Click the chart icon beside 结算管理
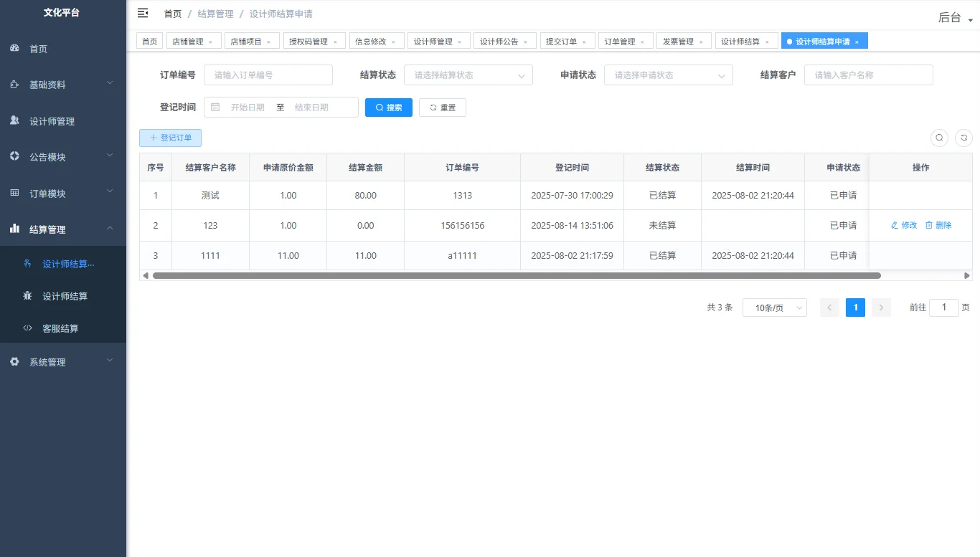This screenshot has height=557, width=980. (x=14, y=229)
